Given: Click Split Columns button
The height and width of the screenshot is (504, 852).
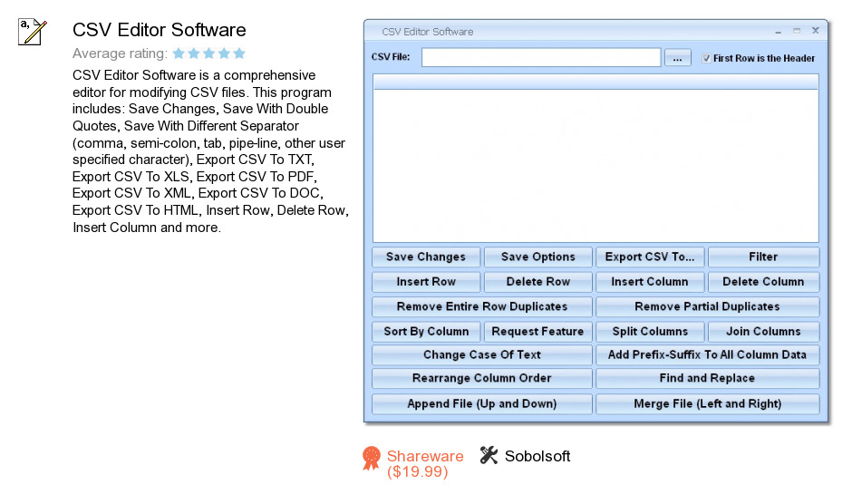Looking at the screenshot, I should click(x=650, y=332).
